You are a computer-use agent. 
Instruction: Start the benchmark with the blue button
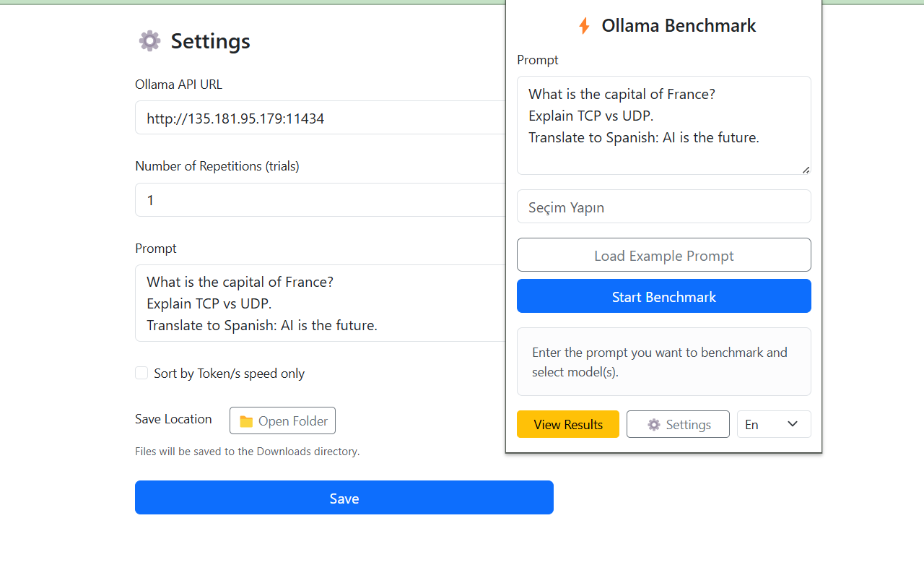[x=664, y=296]
